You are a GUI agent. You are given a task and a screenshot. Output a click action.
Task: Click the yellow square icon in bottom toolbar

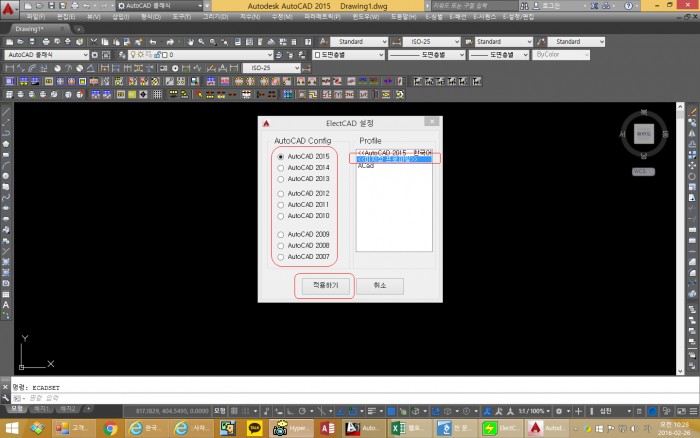coord(132,95)
